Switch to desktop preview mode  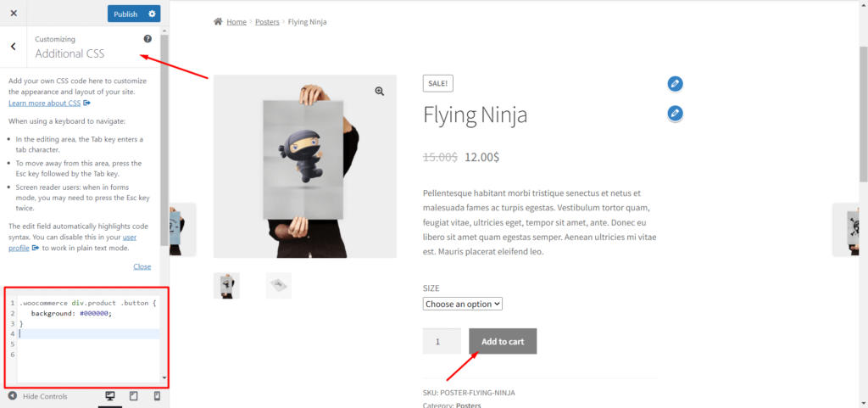[109, 396]
